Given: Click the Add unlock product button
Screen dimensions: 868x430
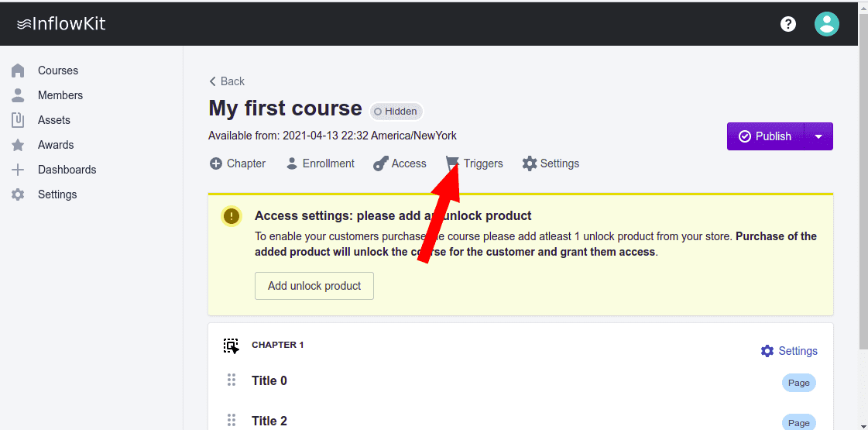Looking at the screenshot, I should (x=314, y=286).
